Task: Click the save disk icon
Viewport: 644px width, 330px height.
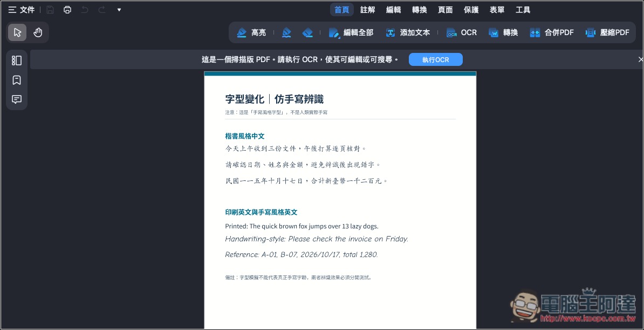Action: click(50, 10)
